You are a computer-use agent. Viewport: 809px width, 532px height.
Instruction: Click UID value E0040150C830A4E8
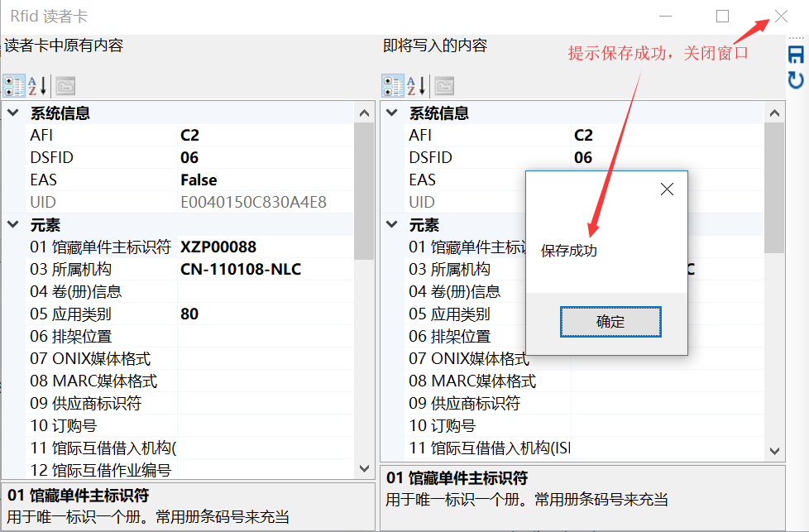pos(253,202)
